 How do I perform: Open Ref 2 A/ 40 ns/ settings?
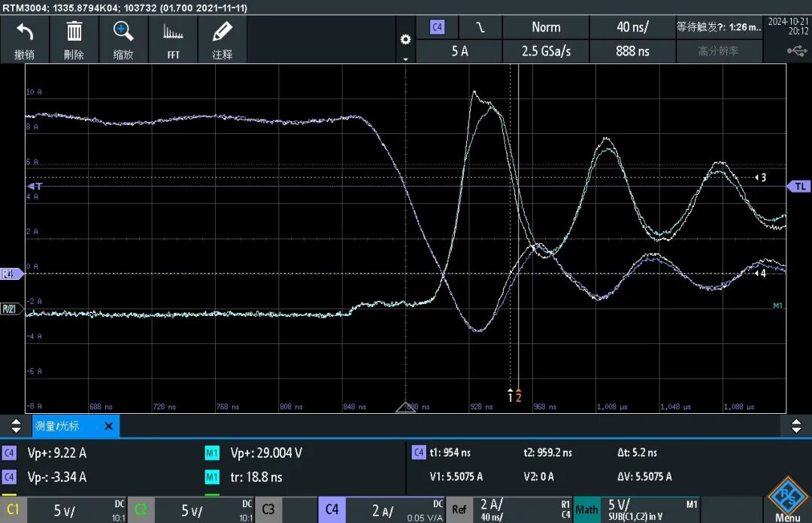(x=522, y=510)
